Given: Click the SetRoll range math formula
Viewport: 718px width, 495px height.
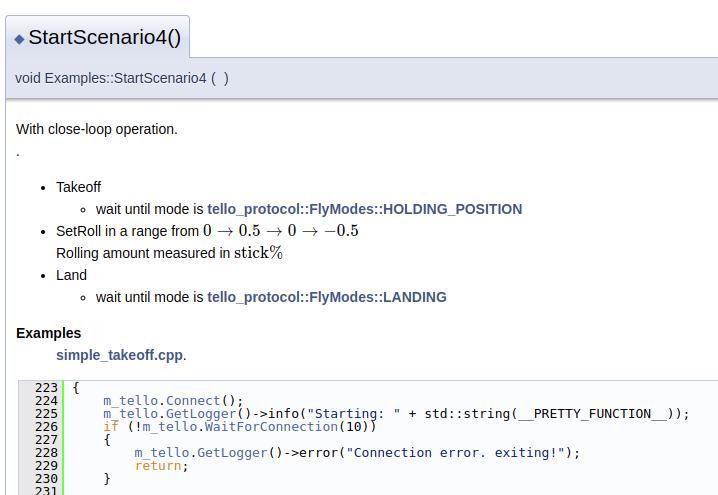Looking at the screenshot, I should click(280, 231).
